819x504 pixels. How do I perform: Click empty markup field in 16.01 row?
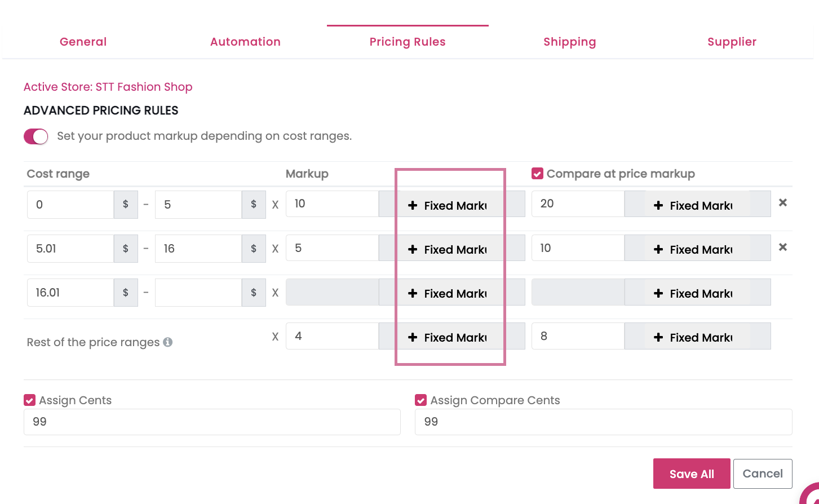tap(332, 292)
